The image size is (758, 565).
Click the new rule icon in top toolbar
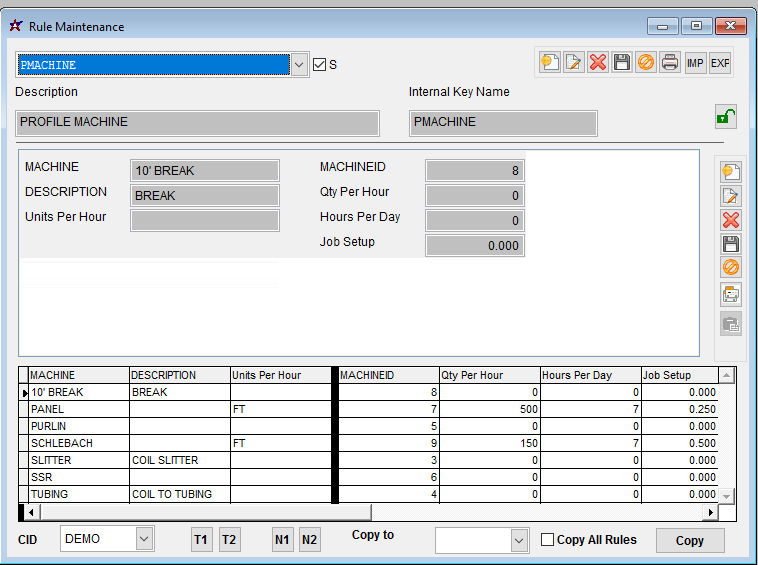click(x=549, y=62)
